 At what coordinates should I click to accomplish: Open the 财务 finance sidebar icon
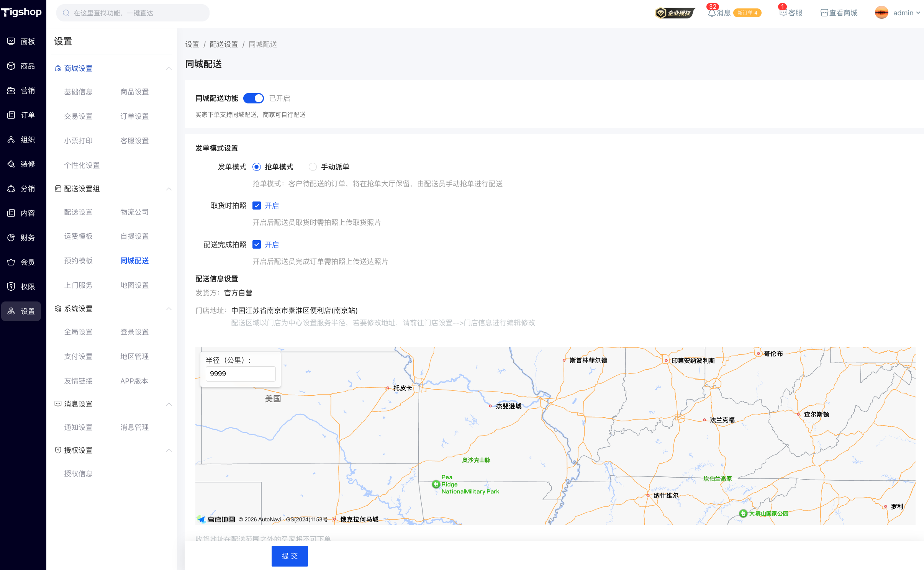pos(11,237)
